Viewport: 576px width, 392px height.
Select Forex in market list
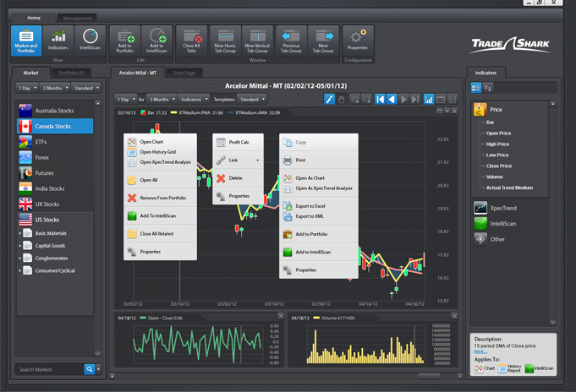pos(55,157)
